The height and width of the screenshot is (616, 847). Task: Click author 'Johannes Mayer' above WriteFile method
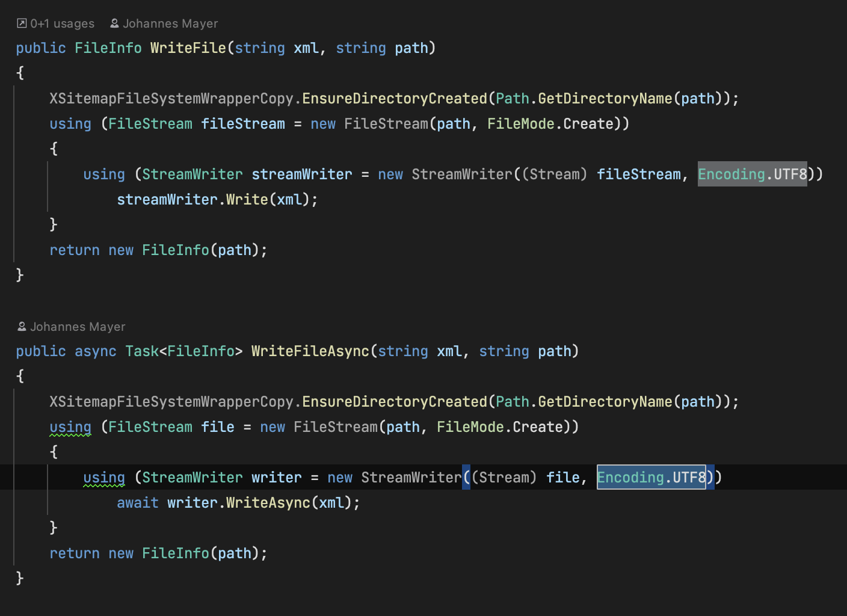pyautogui.click(x=170, y=23)
